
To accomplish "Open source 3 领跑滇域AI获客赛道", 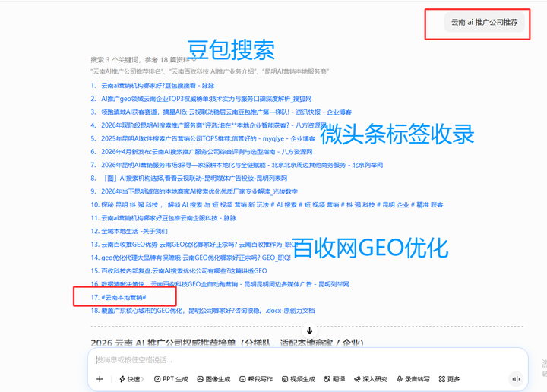I will point(226,112).
